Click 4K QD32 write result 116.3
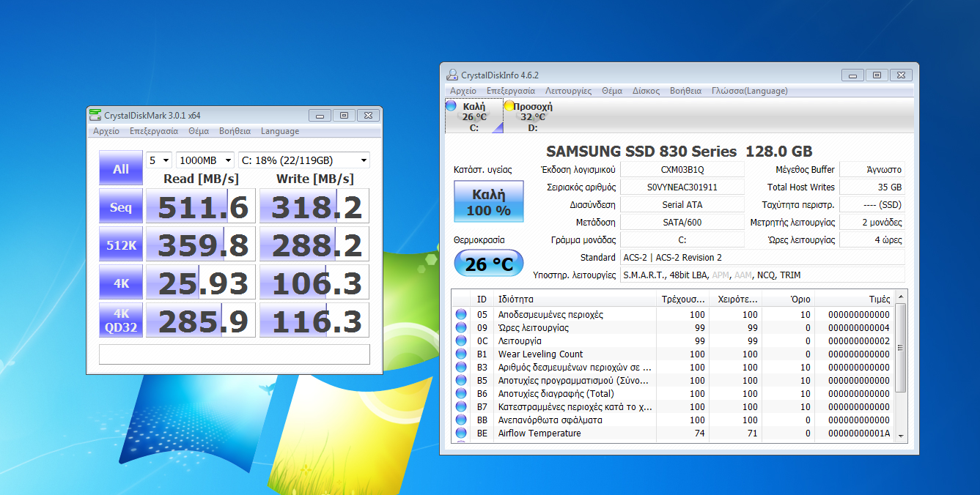The width and height of the screenshot is (980, 495). pos(314,321)
